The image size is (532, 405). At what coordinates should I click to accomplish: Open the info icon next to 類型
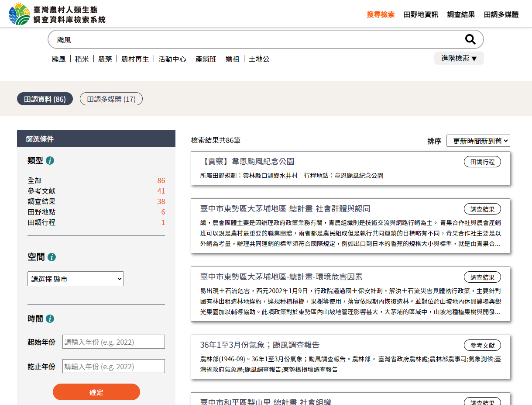50,160
